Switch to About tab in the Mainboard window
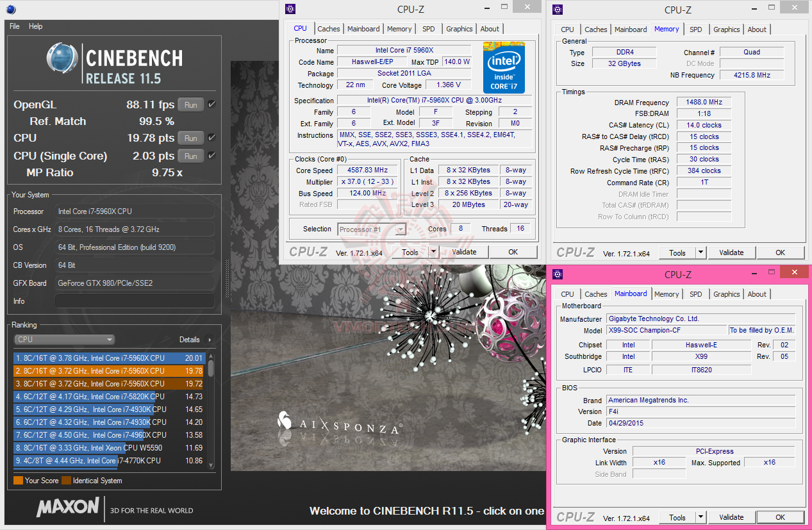This screenshot has height=530, width=812. [757, 294]
